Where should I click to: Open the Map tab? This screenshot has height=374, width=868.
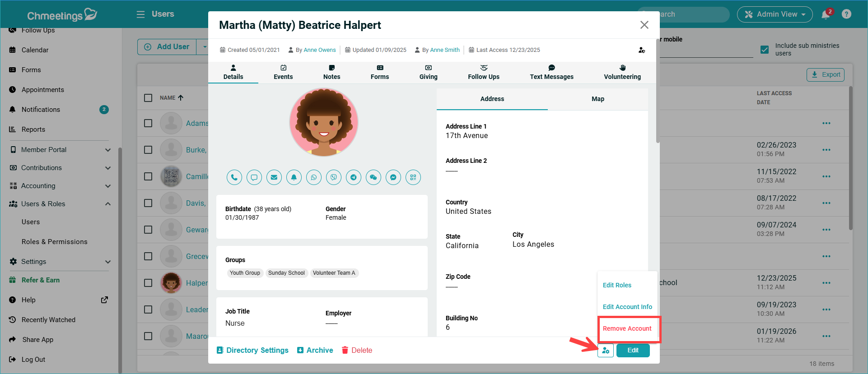pyautogui.click(x=597, y=99)
